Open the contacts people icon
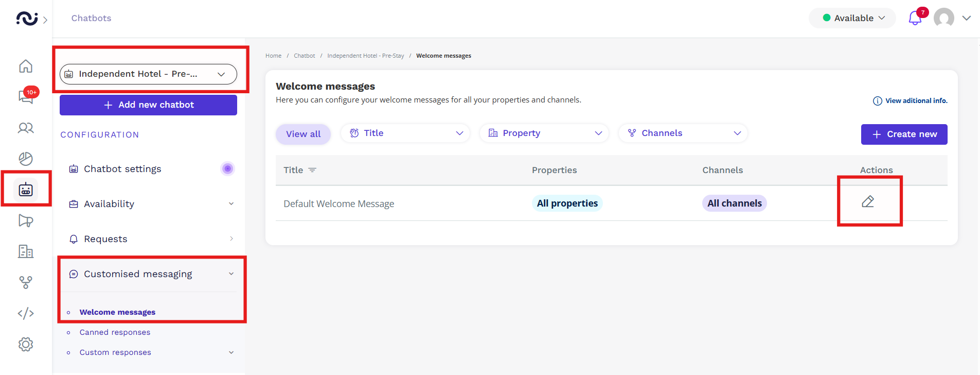 pyautogui.click(x=26, y=128)
